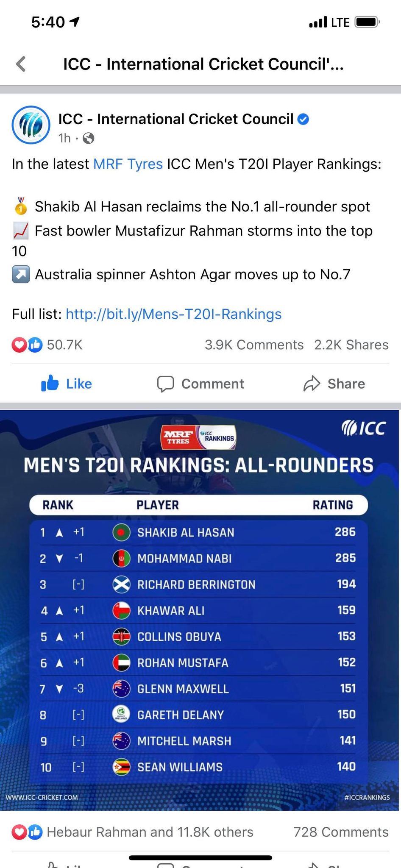Screen dimensions: 401x868
Task: Open the ICC profile picture
Action: coord(31,125)
